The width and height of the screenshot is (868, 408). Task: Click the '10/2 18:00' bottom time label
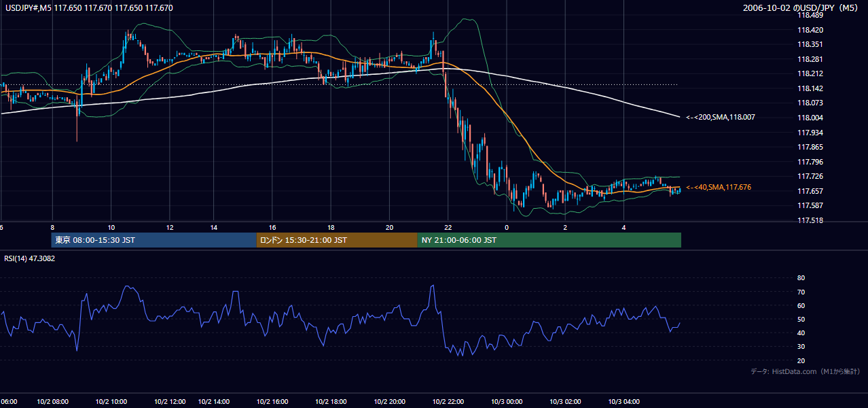coord(331,401)
